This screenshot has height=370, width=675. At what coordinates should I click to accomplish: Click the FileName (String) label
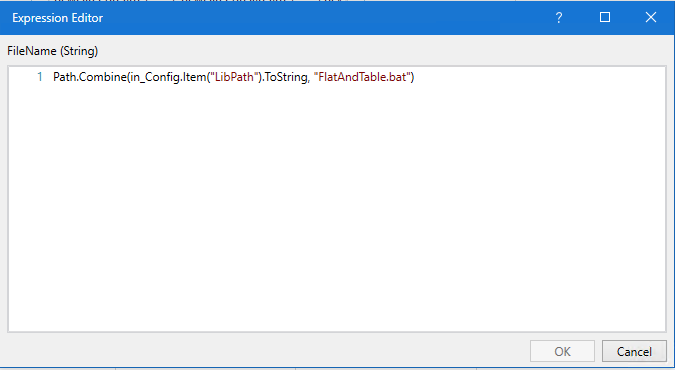click(x=53, y=51)
